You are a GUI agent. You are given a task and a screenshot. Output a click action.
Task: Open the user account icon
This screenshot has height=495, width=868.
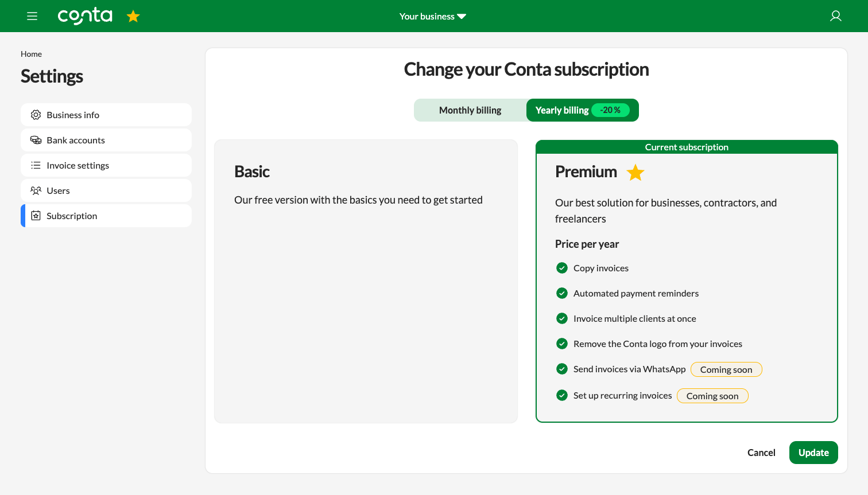(836, 16)
